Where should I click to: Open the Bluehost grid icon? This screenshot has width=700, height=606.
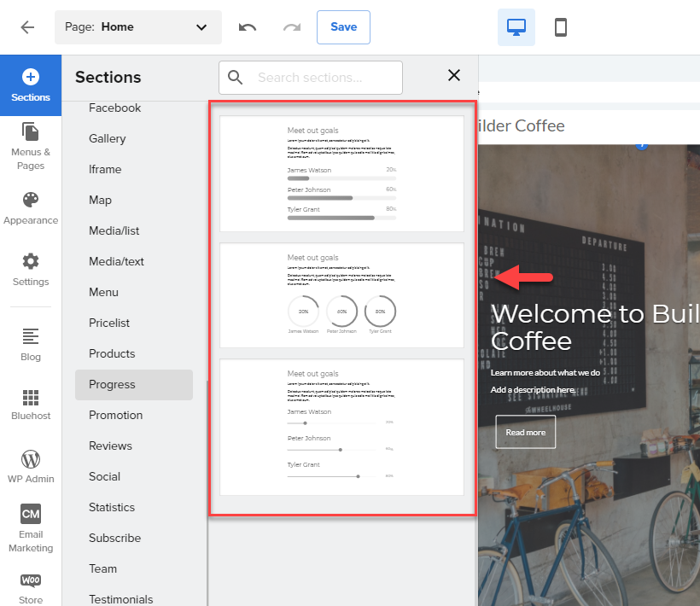click(x=31, y=405)
